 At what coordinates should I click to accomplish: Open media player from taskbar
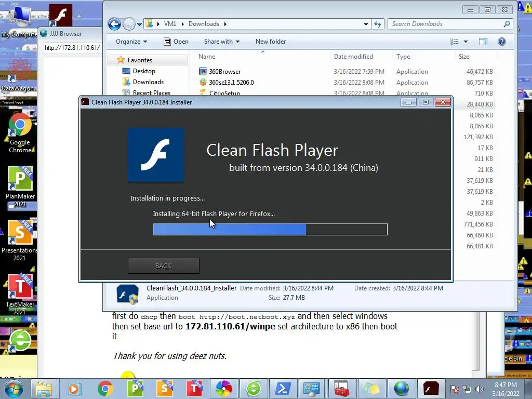[74, 389]
